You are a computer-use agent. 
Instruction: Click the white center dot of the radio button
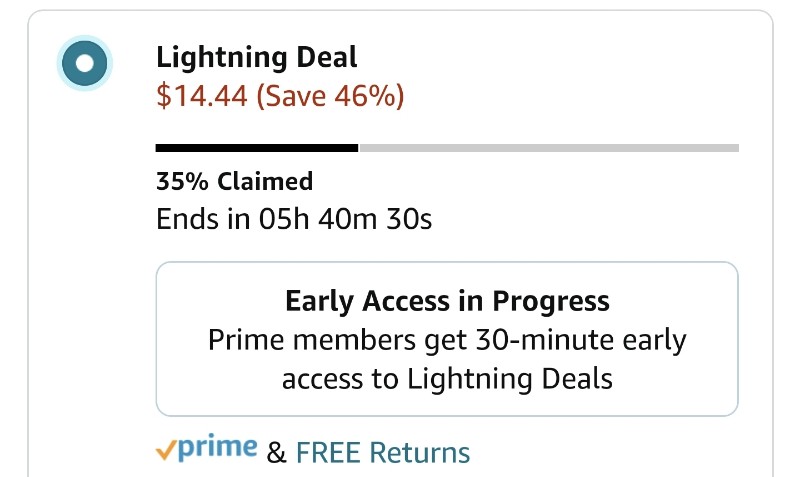tap(85, 63)
